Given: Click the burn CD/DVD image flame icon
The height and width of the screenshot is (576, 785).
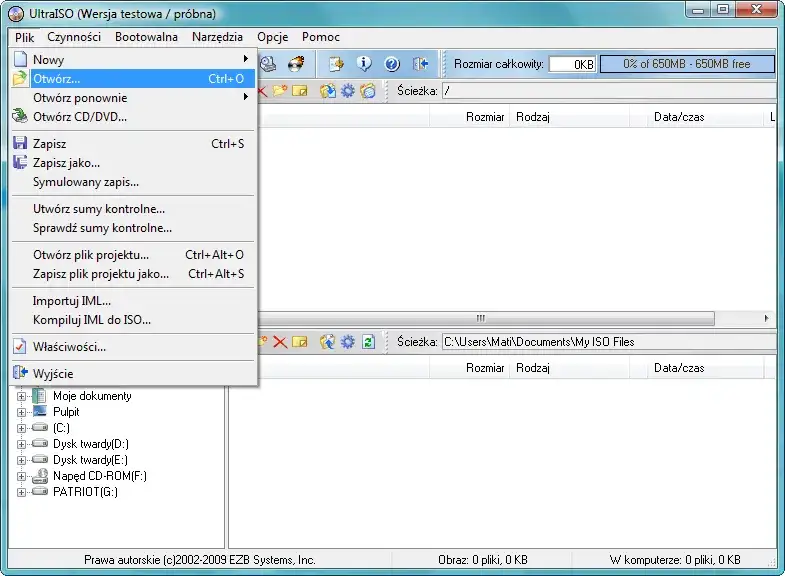Looking at the screenshot, I should 296,64.
